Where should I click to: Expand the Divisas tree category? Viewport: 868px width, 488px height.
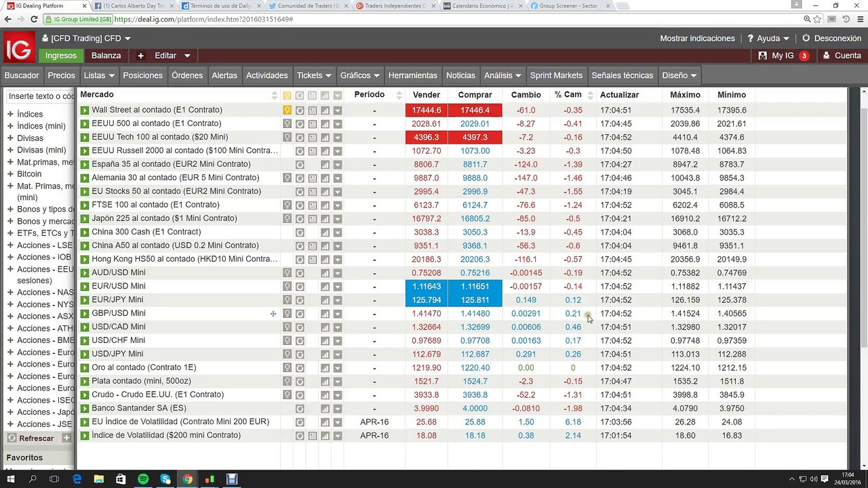tap(10, 138)
